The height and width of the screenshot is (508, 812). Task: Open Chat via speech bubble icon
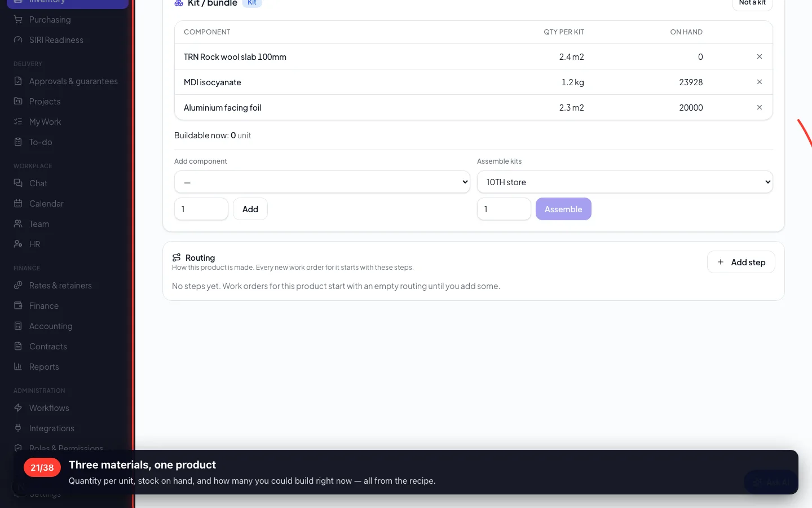(x=18, y=183)
